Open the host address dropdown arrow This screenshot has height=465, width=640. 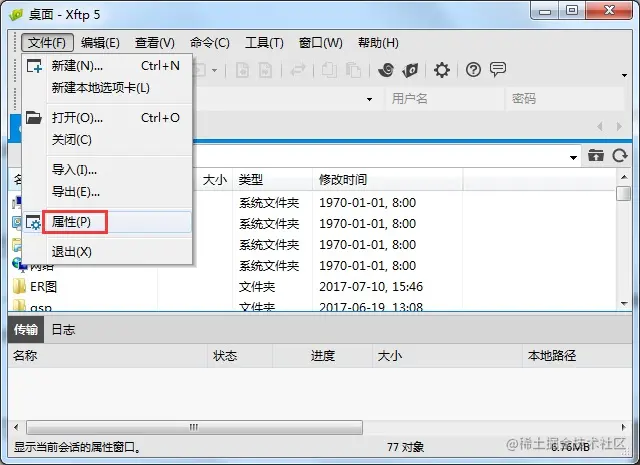pyautogui.click(x=369, y=99)
